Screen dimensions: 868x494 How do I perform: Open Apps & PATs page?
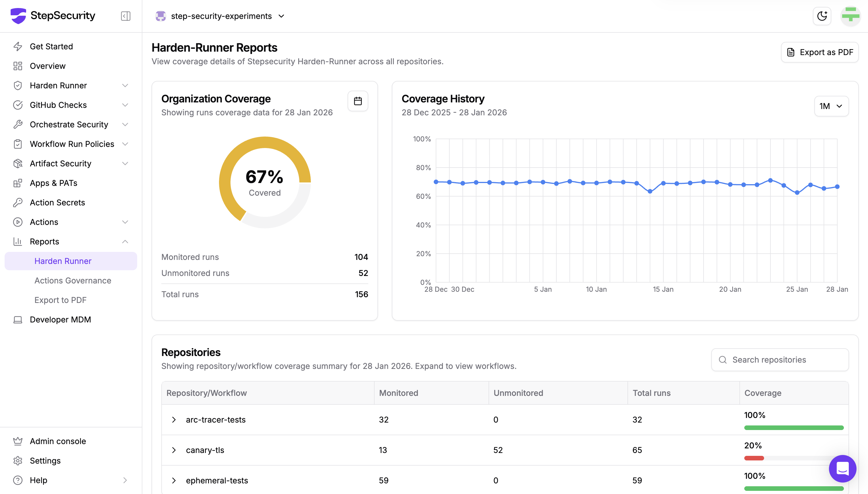53,183
